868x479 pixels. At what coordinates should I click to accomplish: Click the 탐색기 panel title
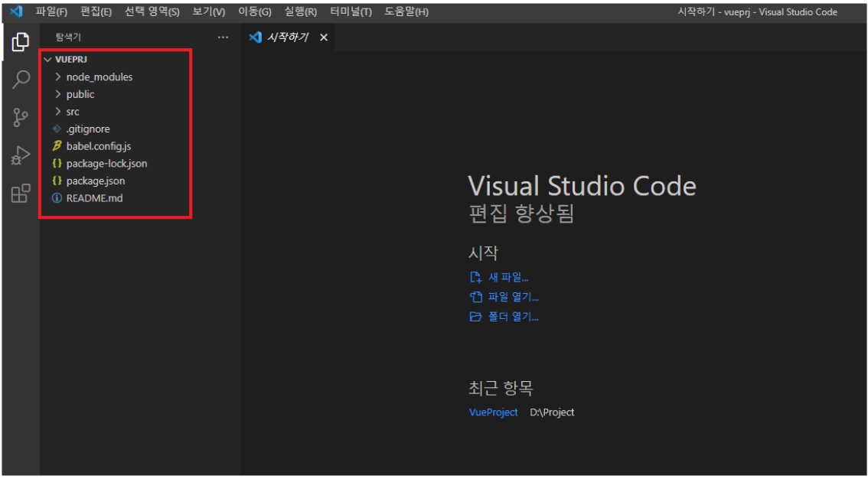(68, 37)
